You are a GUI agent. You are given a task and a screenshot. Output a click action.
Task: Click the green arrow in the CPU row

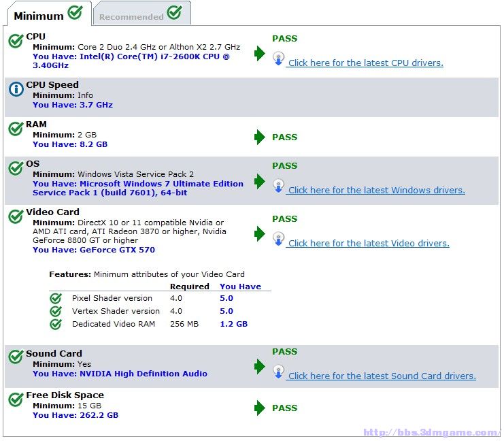pos(259,53)
